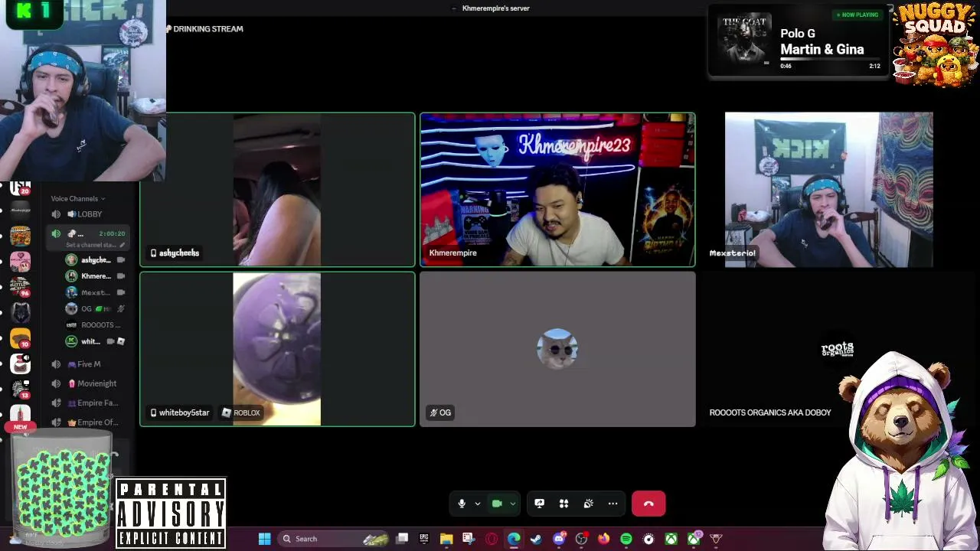
Task: Open the server with the 20 badge
Action: 20,190
